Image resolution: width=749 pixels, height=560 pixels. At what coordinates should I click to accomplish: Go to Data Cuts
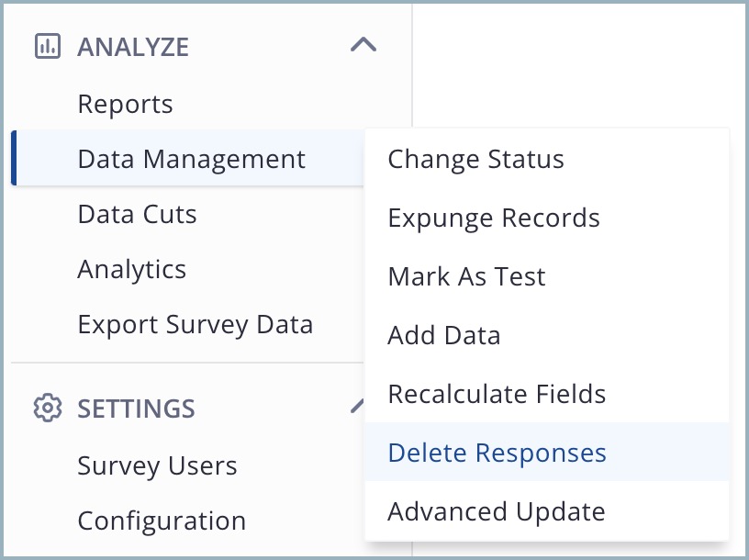(x=137, y=214)
